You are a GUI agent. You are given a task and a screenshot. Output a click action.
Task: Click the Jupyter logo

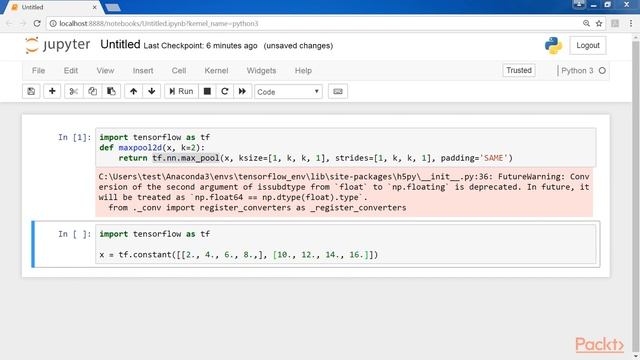tap(58, 45)
